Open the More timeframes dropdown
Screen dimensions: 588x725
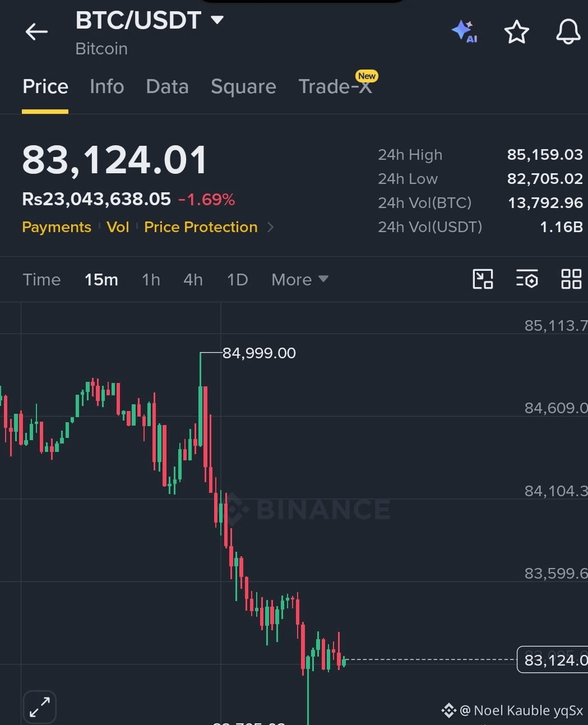(300, 279)
